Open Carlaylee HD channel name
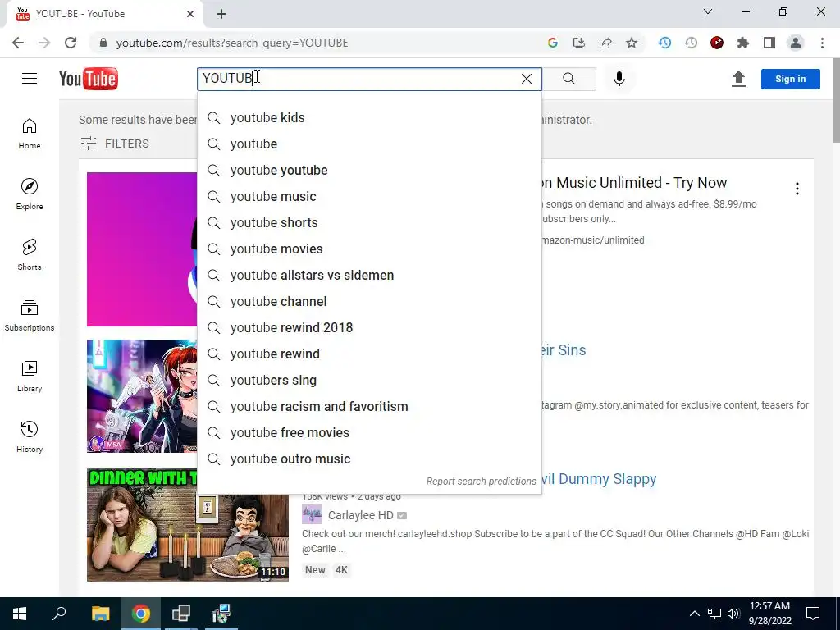The height and width of the screenshot is (630, 840). point(361,515)
